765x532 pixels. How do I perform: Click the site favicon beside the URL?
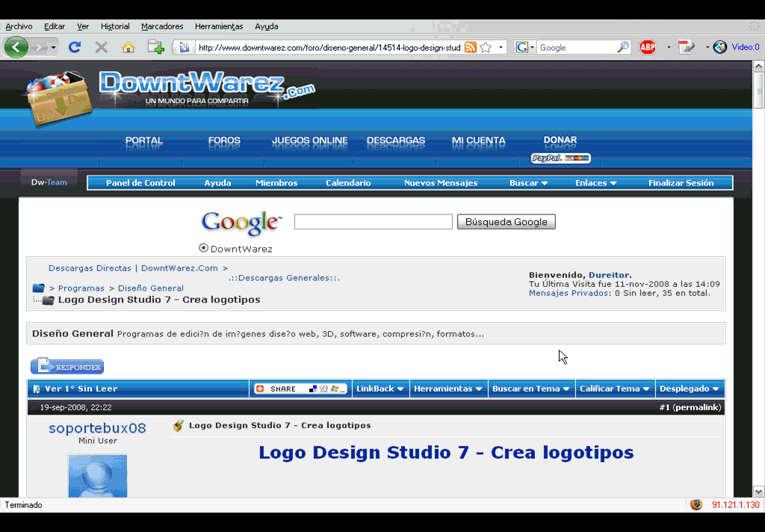[x=184, y=47]
